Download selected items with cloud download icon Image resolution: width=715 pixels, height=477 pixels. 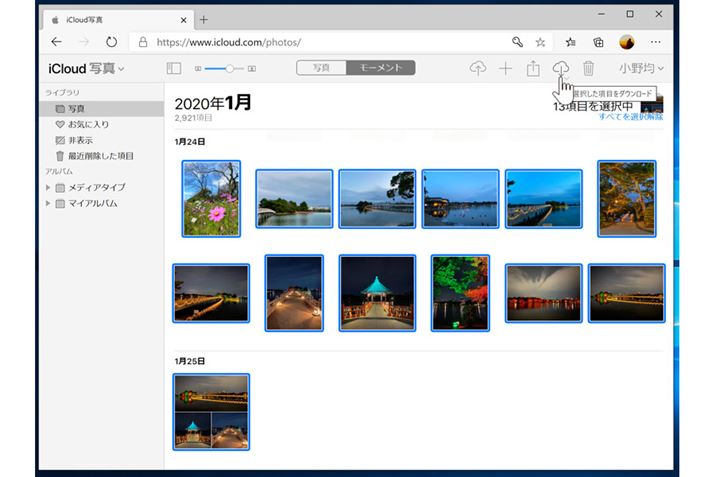pyautogui.click(x=561, y=68)
